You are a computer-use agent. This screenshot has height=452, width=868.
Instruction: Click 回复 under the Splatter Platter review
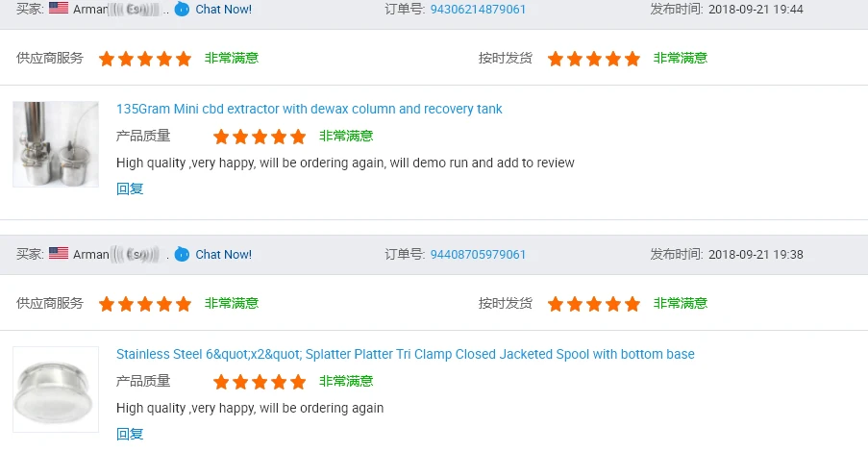(x=130, y=434)
